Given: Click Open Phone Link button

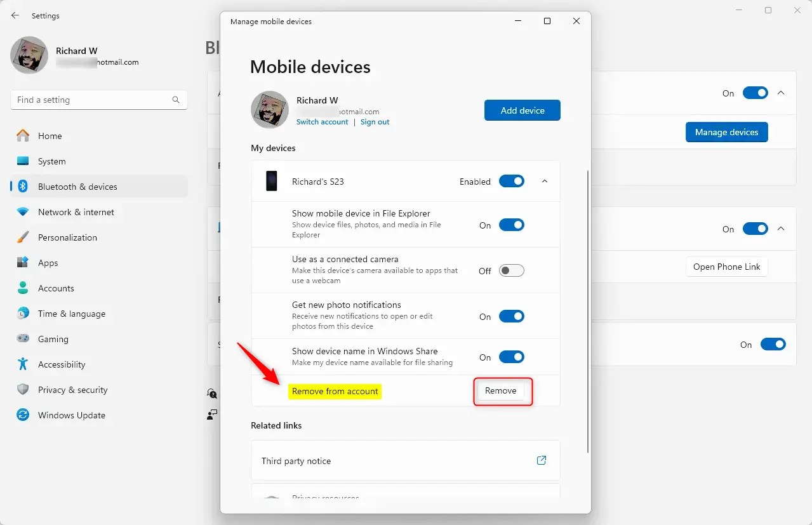Looking at the screenshot, I should pyautogui.click(x=727, y=267).
